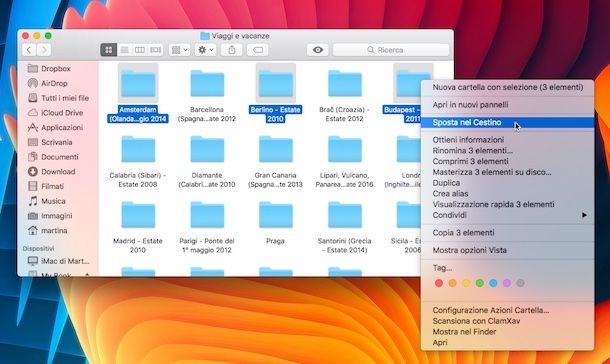The width and height of the screenshot is (610, 364).
Task: Select Tutti i miei file in sidebar
Action: coord(58,98)
